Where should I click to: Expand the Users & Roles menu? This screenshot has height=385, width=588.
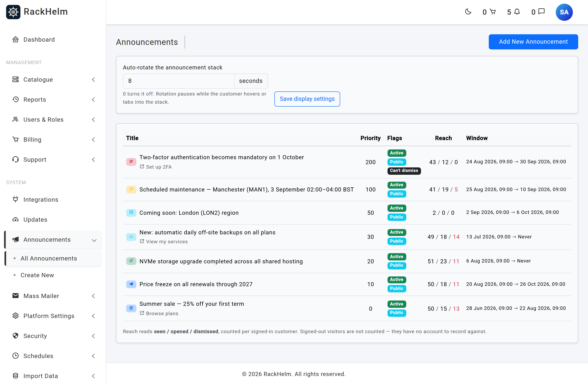point(53,120)
